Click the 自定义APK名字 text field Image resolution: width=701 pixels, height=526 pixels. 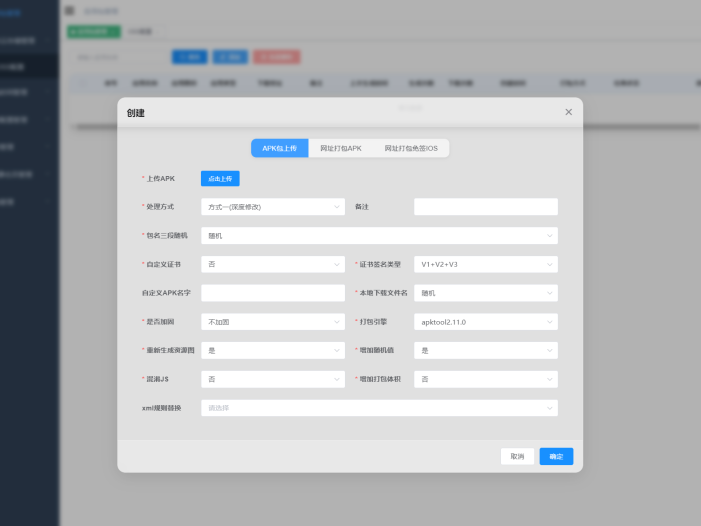(272, 293)
